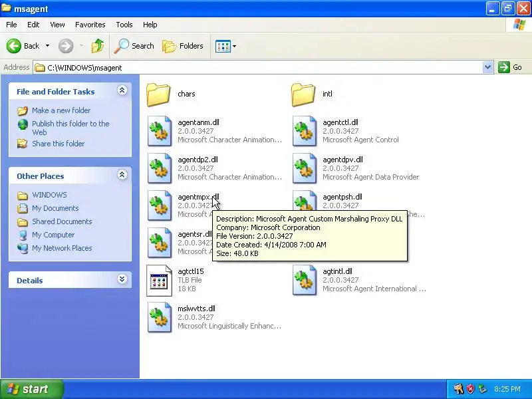
Task: Open the Search pane
Action: 134,46
